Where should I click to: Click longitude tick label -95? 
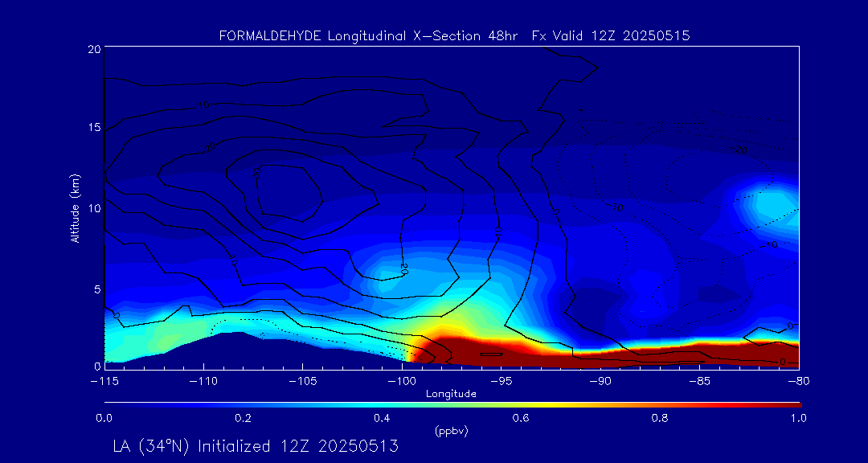pos(502,382)
